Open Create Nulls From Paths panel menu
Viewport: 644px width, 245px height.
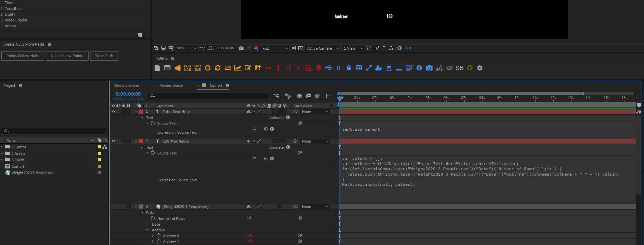pyautogui.click(x=49, y=44)
